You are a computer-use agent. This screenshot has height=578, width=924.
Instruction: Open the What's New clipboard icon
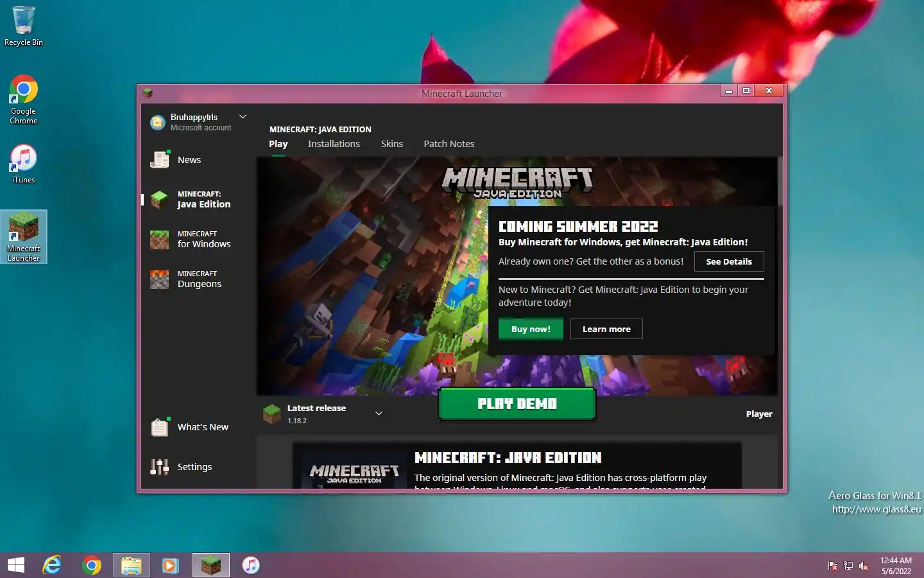tap(159, 427)
